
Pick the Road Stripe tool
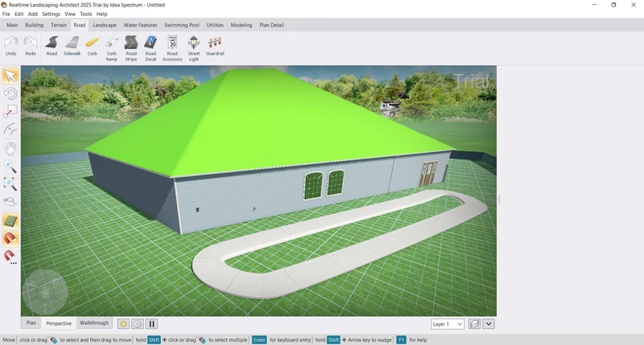[x=131, y=45]
